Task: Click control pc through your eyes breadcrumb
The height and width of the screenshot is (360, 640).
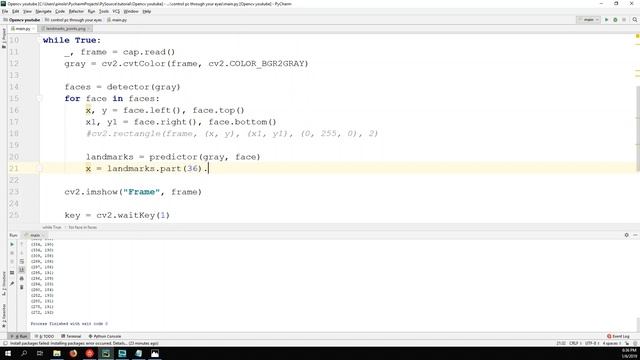Action: click(x=73, y=20)
